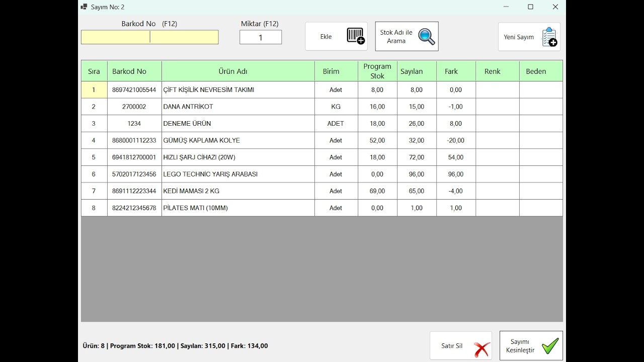Click Program Stok value 52,00
The width and height of the screenshot is (644, 362).
click(377, 140)
